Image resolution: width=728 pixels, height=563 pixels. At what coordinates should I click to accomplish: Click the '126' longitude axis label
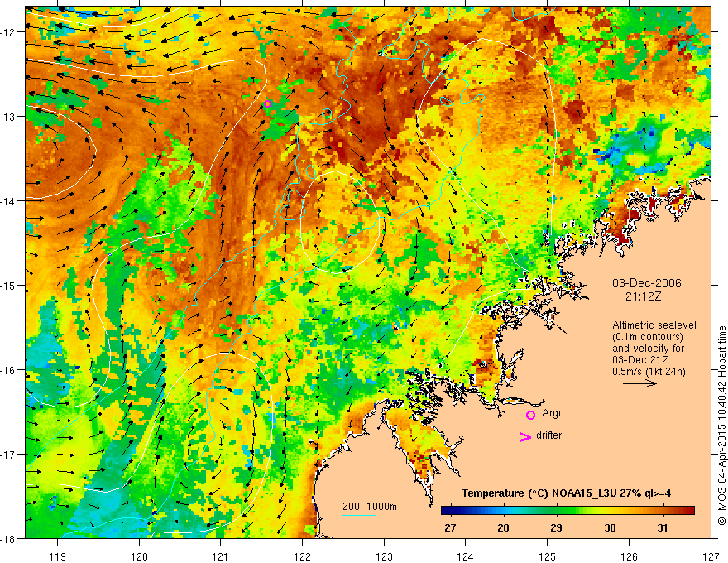click(629, 556)
